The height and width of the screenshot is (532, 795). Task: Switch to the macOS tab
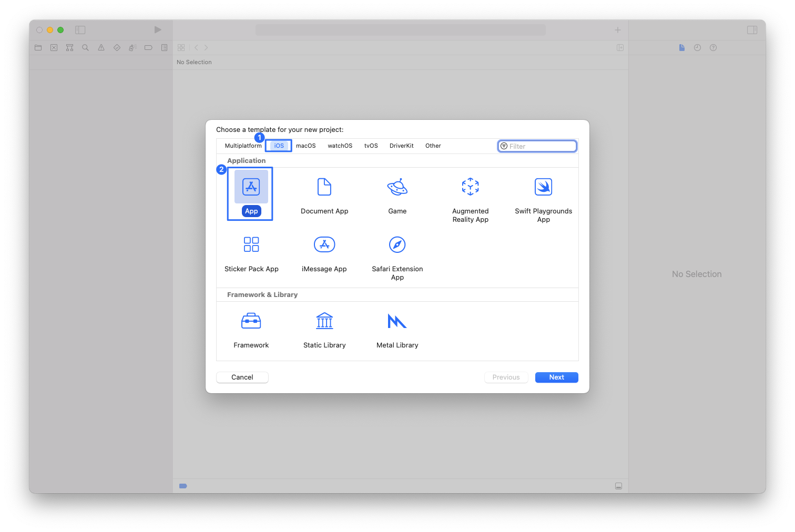(306, 146)
